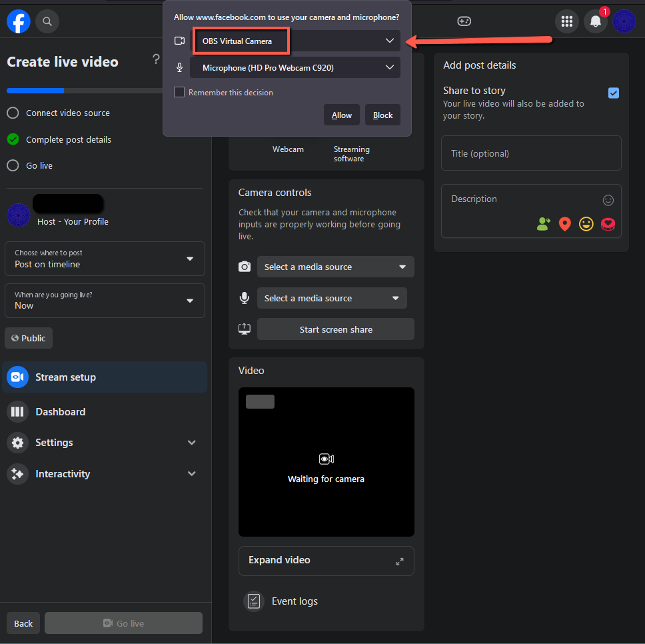Open Choose where to post dropdown
The width and height of the screenshot is (645, 644).
point(105,259)
